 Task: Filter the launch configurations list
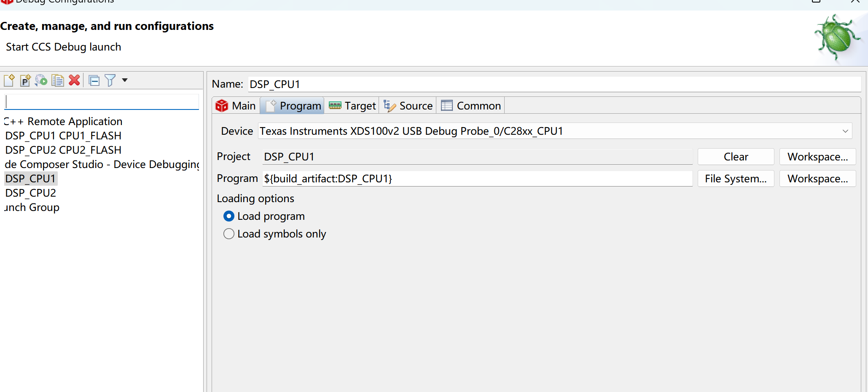coord(109,80)
